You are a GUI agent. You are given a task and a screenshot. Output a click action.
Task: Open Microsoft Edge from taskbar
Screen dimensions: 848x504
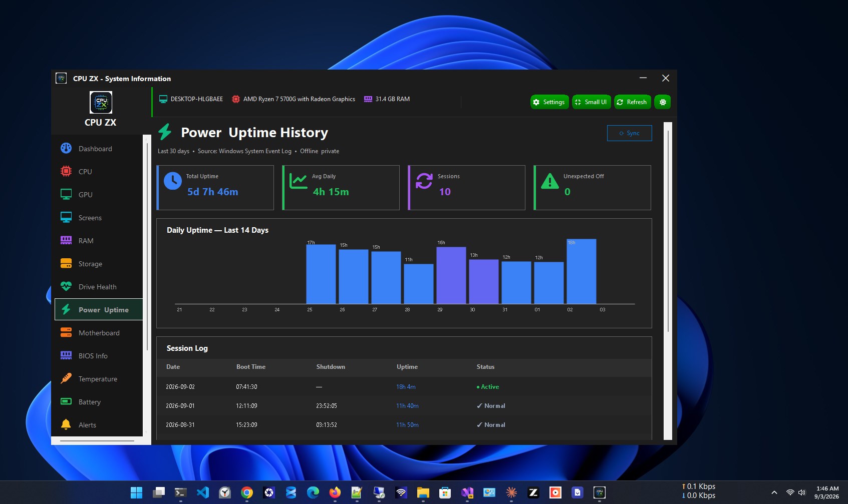(313, 492)
